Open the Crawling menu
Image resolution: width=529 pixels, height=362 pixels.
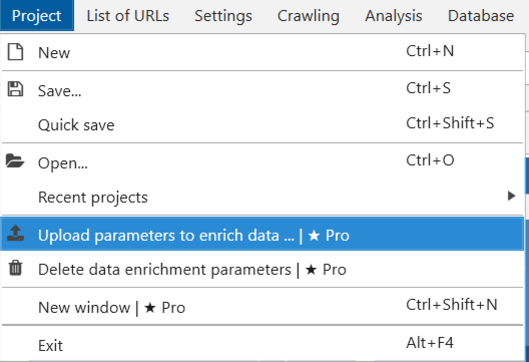(308, 16)
